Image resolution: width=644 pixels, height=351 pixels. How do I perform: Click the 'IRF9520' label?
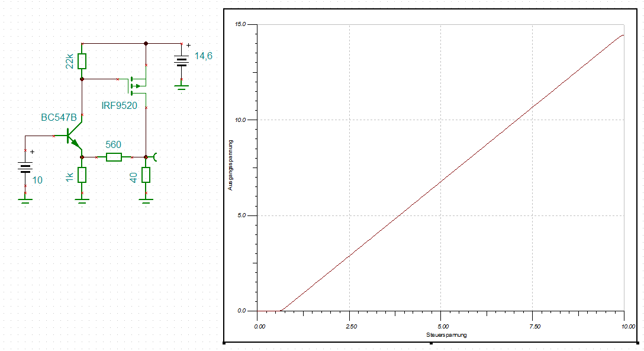[x=120, y=105]
